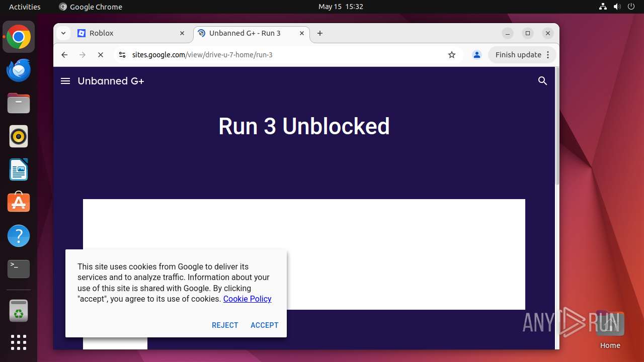
Task: Click the Unbanned G+ site title
Action: pyautogui.click(x=111, y=81)
